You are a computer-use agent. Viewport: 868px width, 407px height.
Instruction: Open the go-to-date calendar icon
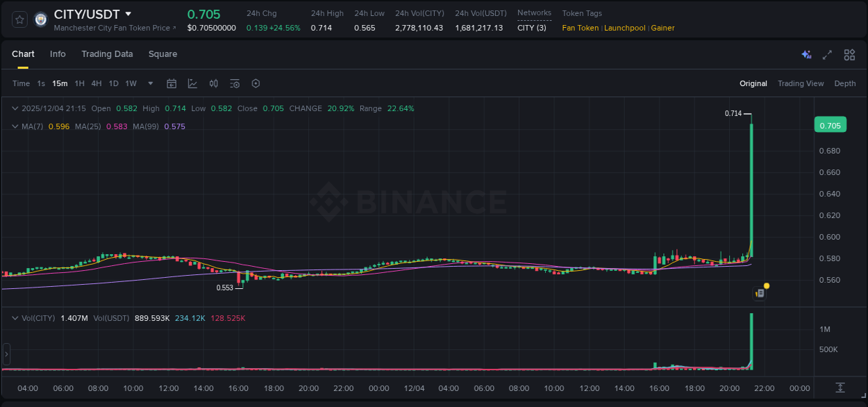click(172, 83)
